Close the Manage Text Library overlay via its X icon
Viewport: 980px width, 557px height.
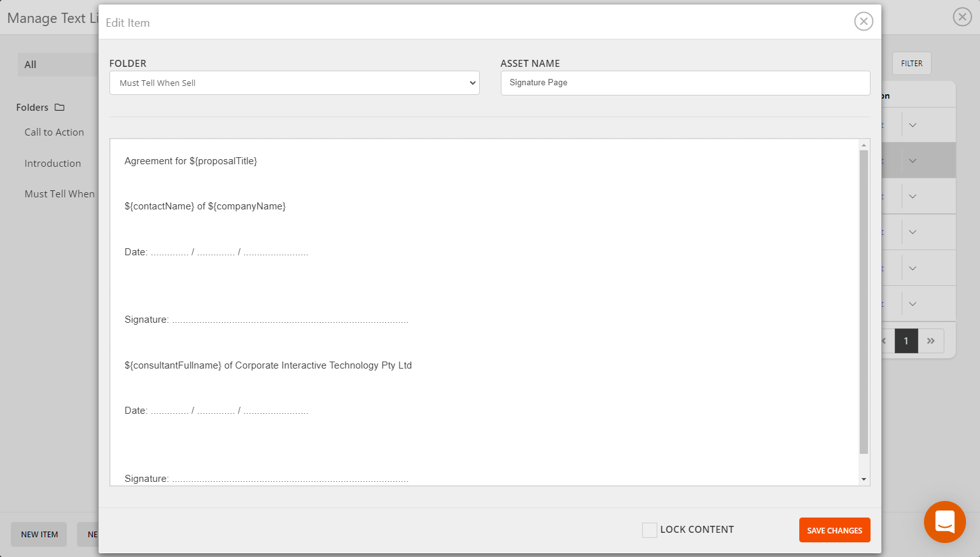(962, 17)
